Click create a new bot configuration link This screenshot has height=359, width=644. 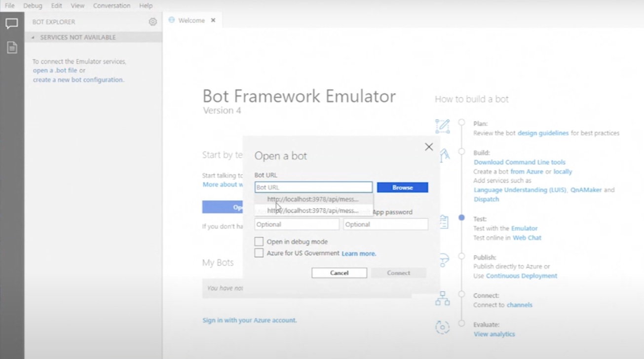pos(78,80)
